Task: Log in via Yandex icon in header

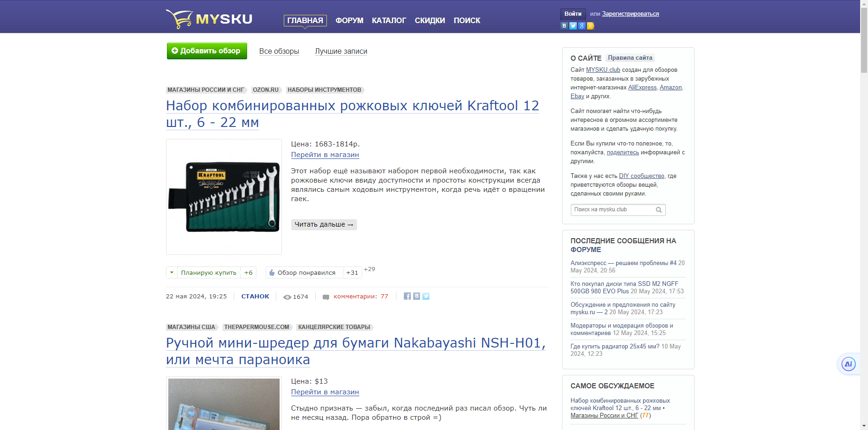Action: click(x=590, y=26)
